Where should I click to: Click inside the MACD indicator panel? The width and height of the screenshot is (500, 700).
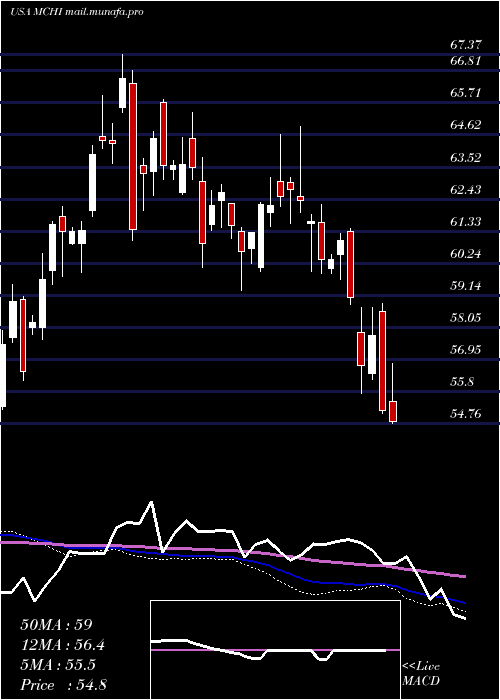point(275,650)
